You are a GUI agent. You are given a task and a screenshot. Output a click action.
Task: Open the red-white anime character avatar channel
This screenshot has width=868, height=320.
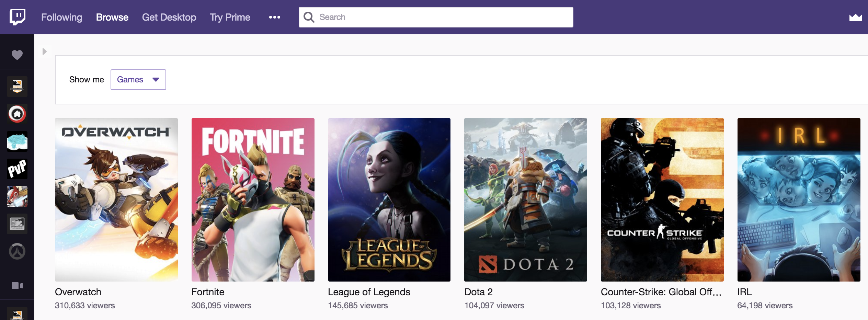tap(17, 196)
